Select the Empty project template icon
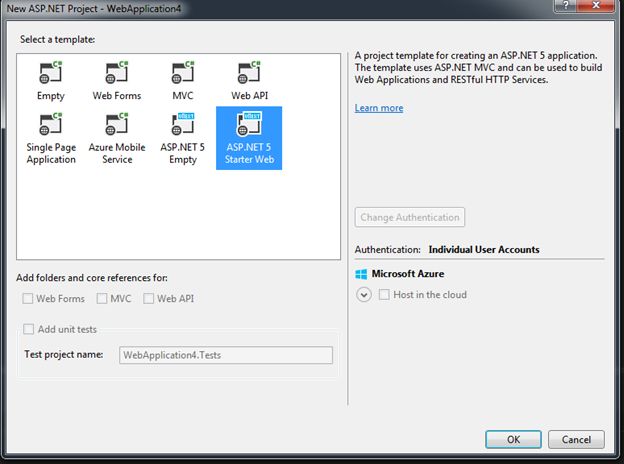 point(51,72)
